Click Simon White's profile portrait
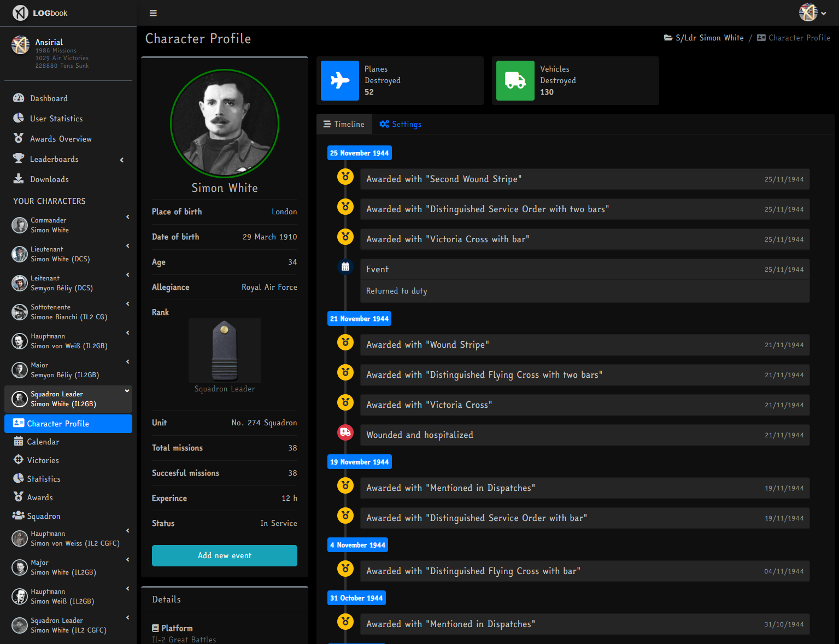 (225, 124)
